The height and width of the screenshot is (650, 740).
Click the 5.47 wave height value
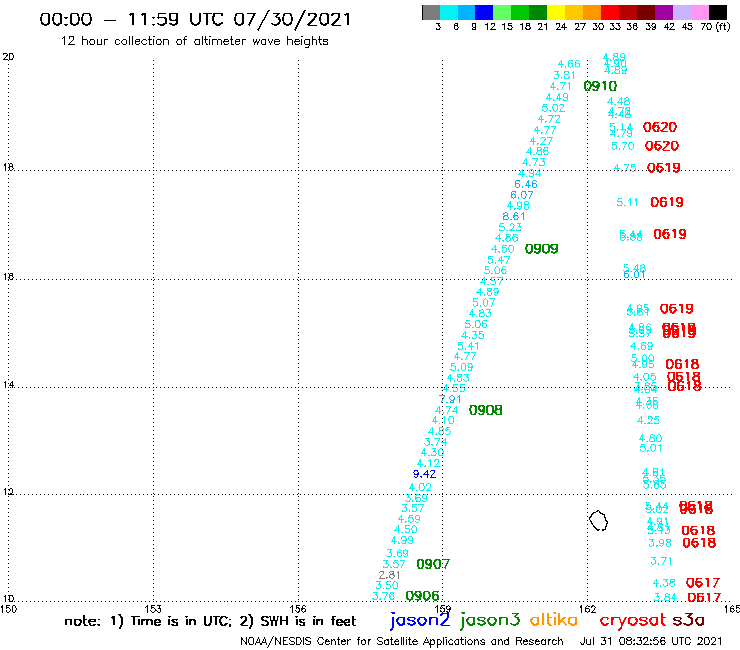[499, 260]
